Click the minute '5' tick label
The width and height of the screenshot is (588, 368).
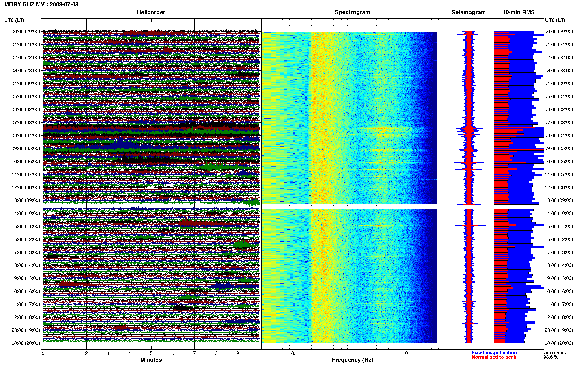[x=151, y=353]
